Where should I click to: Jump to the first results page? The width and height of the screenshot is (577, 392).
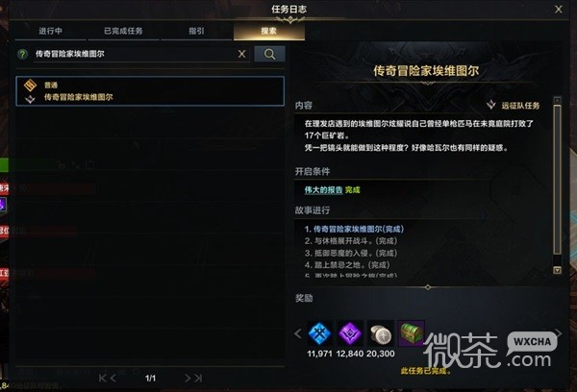coord(102,378)
